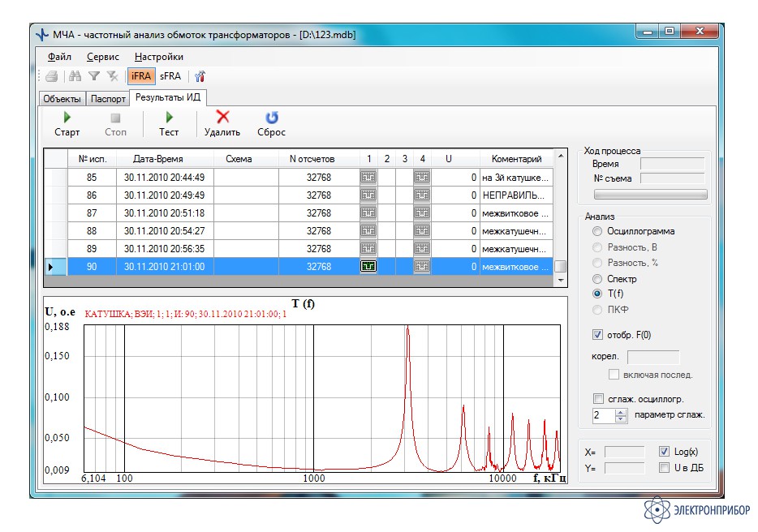Enable the U в ДБ checkbox
This screenshot has width=758, height=532.
(664, 467)
